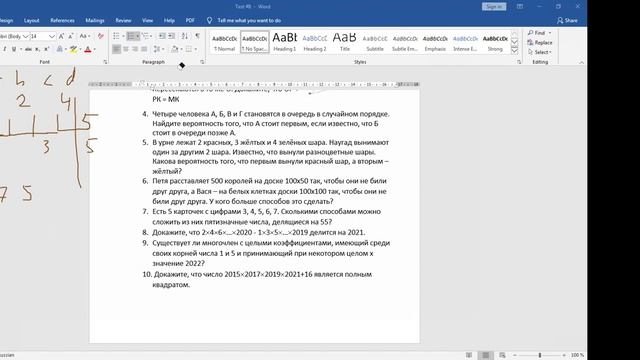
Task: Toggle underline formatting
Action: [13, 49]
